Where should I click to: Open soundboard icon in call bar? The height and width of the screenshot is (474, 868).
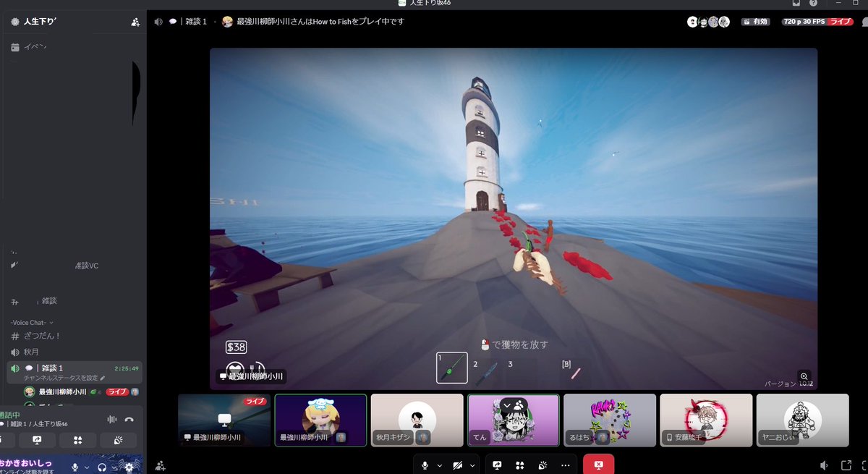(x=542, y=465)
